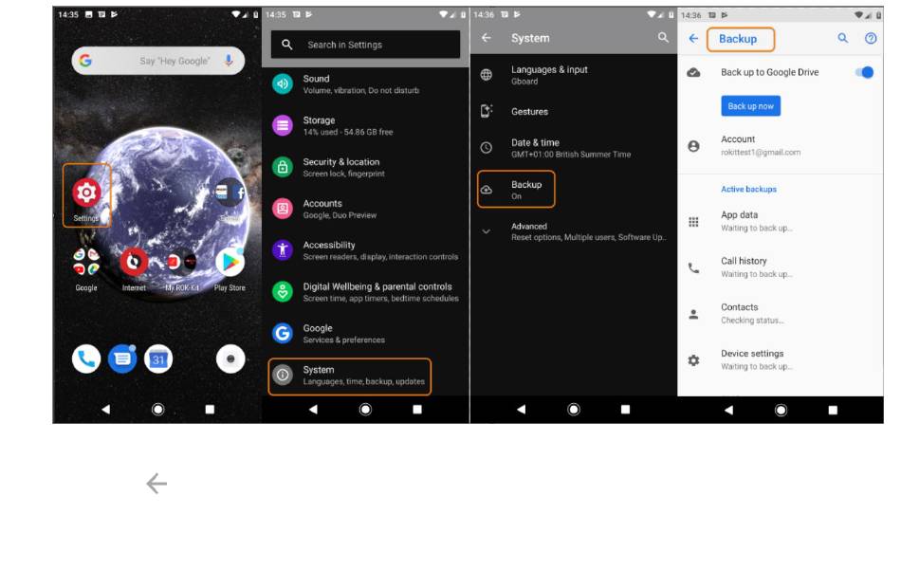The width and height of the screenshot is (901, 588).
Task: Open App data backup details
Action: tap(781, 221)
